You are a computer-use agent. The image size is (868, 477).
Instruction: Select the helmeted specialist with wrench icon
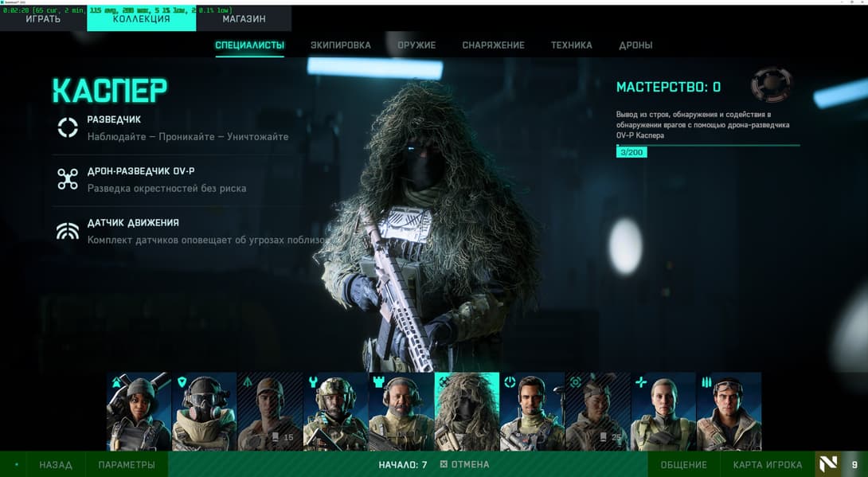point(335,411)
